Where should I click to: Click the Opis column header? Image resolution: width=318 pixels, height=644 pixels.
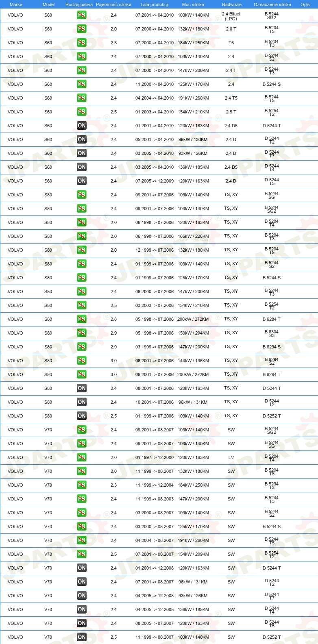[305, 4]
